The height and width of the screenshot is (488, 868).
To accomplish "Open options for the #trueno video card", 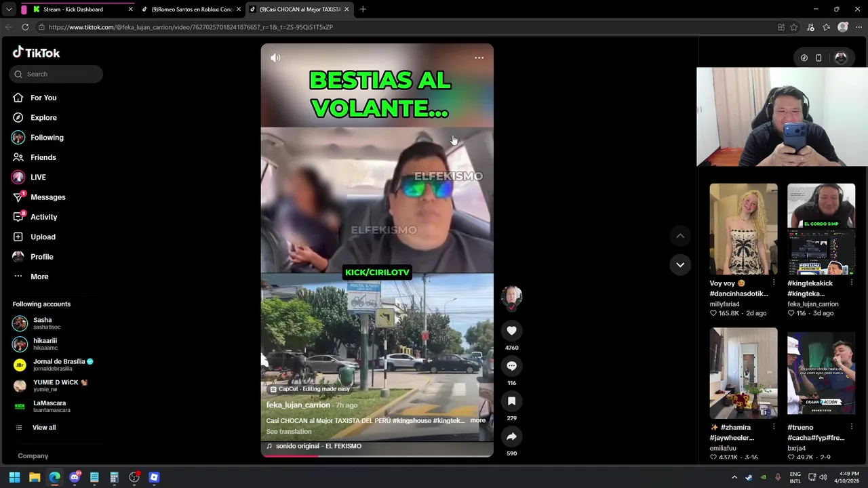I will 852,427.
